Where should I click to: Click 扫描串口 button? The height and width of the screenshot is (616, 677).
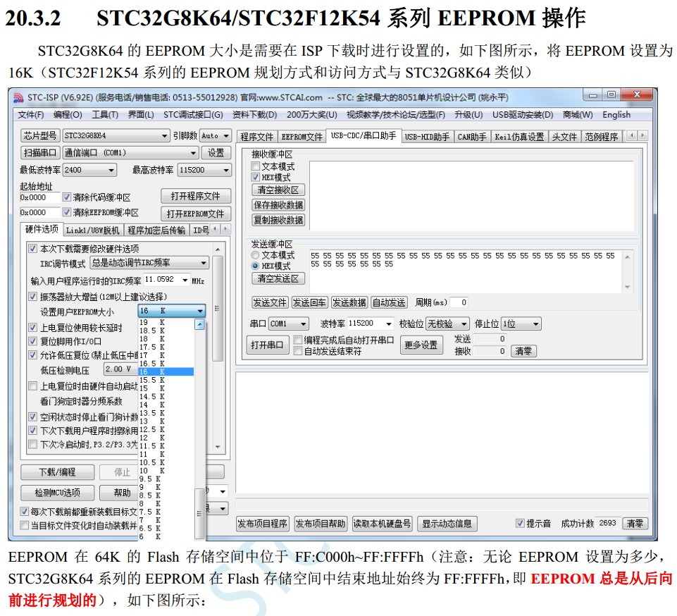(x=40, y=153)
